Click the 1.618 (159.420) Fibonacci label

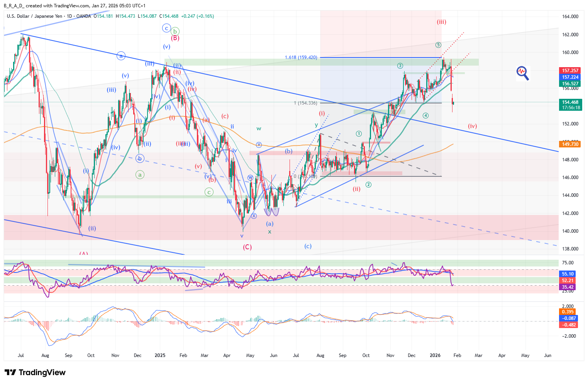[x=301, y=58]
